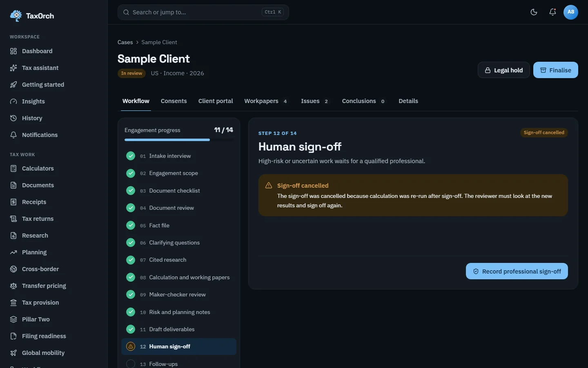The image size is (588, 368).
Task: Click the engagement progress bar
Action: tap(179, 140)
